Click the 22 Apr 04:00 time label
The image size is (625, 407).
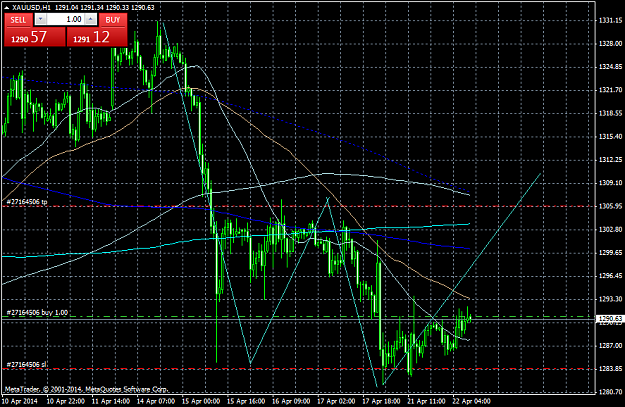(472, 401)
